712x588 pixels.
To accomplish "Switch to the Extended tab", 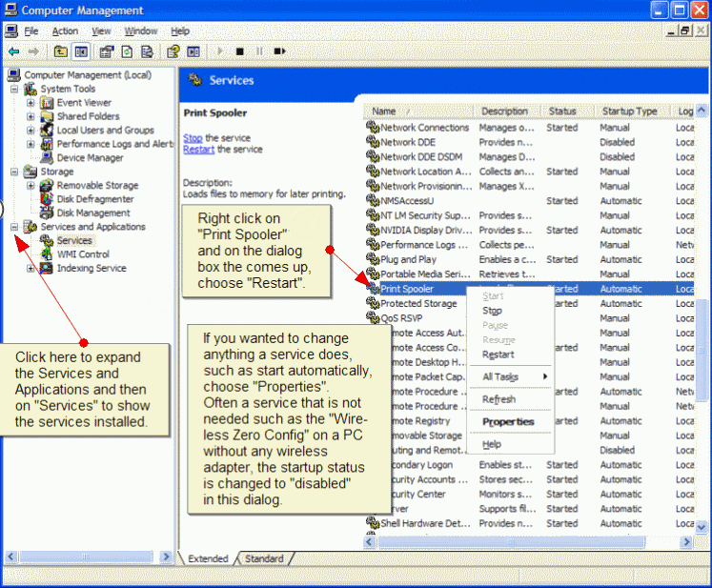I will (208, 558).
